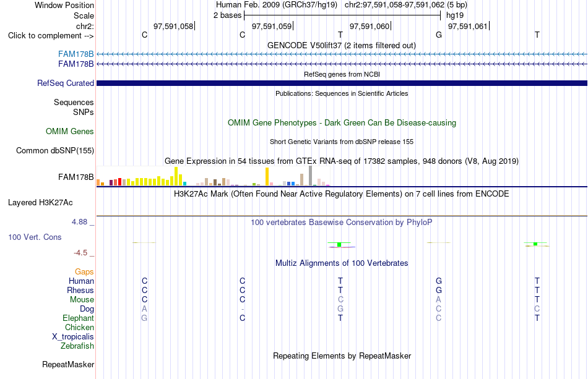Click the -4.5 PhyloP lower limit value
This screenshot has height=379, width=588.
(x=80, y=253)
